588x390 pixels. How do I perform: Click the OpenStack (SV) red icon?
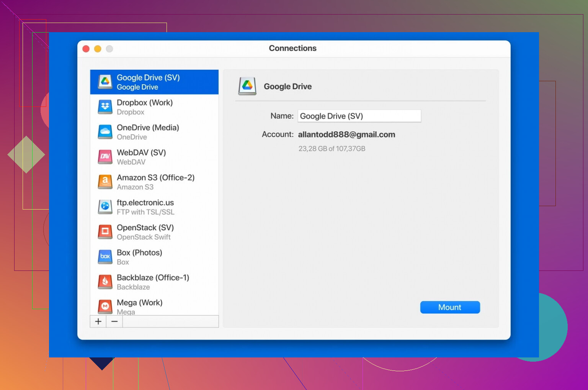(105, 232)
